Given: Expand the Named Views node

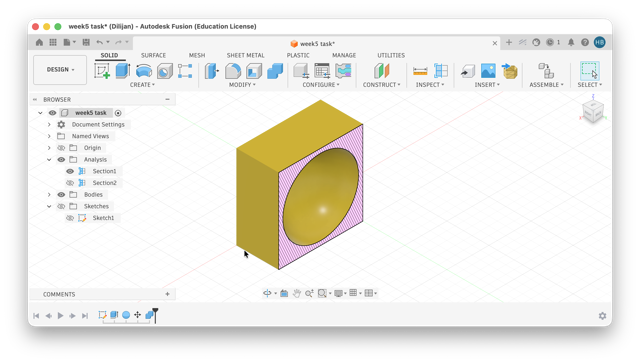Looking at the screenshot, I should point(49,136).
